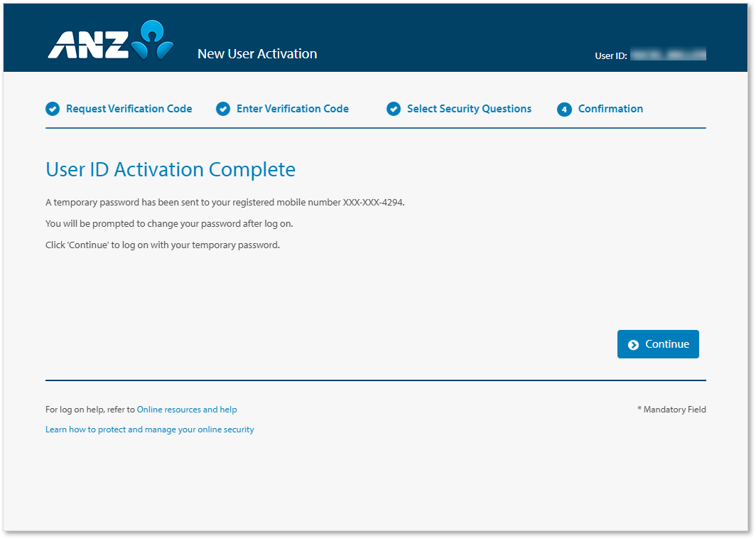Open the protect and manage online security link
756x539 pixels.
pyautogui.click(x=150, y=429)
